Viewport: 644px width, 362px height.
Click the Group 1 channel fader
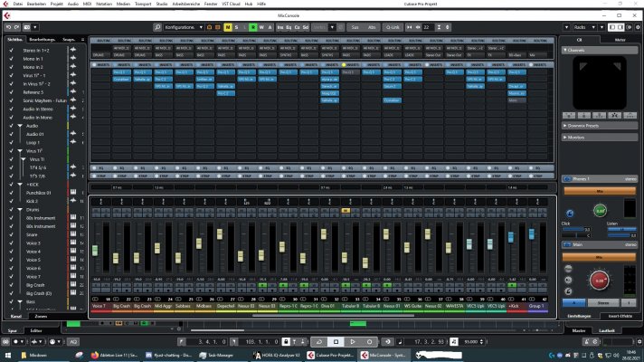pyautogui.click(x=532, y=234)
